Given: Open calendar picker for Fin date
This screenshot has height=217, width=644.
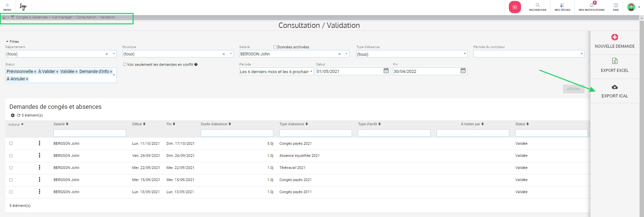Looking at the screenshot, I should click(463, 71).
